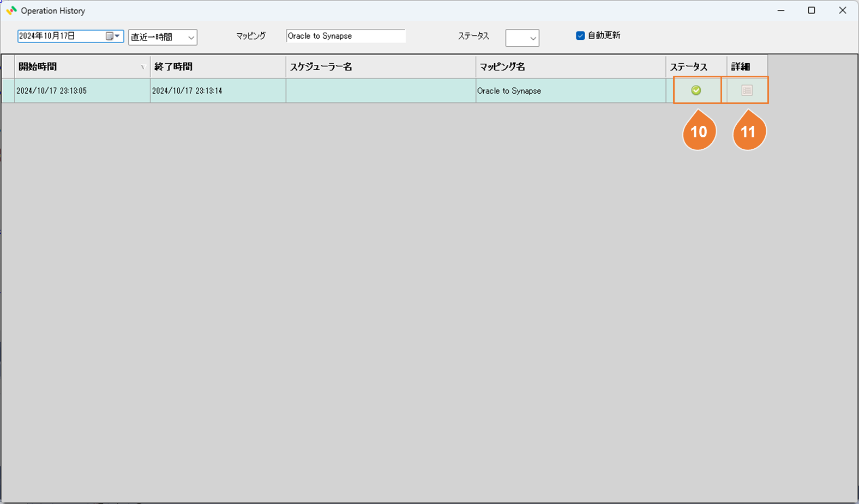The height and width of the screenshot is (504, 859).
Task: Click the ステータス column header
Action: [x=696, y=66]
